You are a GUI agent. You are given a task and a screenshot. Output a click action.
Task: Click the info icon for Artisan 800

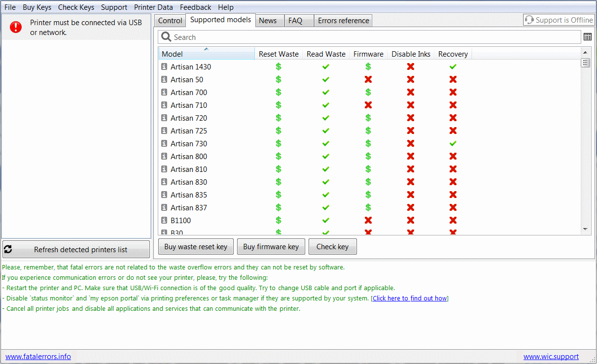(164, 157)
